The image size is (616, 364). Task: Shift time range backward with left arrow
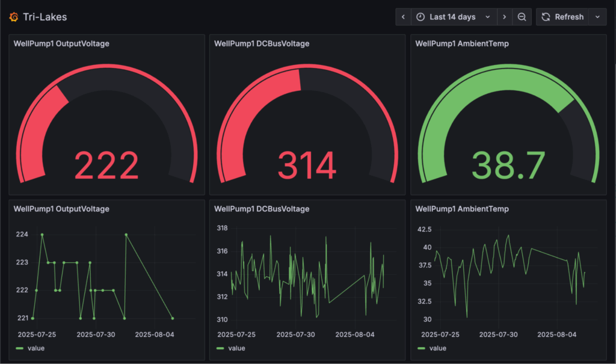click(403, 17)
